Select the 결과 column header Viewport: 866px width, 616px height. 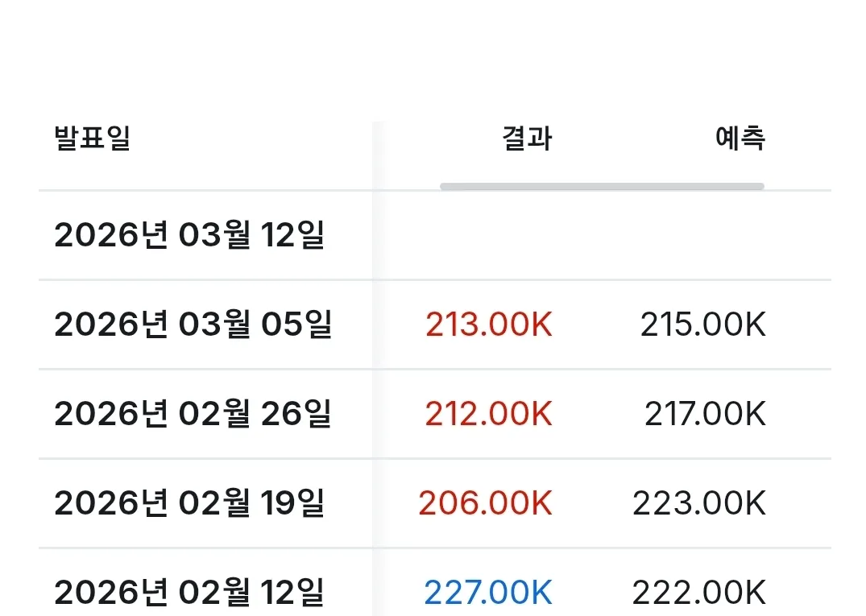coord(527,138)
